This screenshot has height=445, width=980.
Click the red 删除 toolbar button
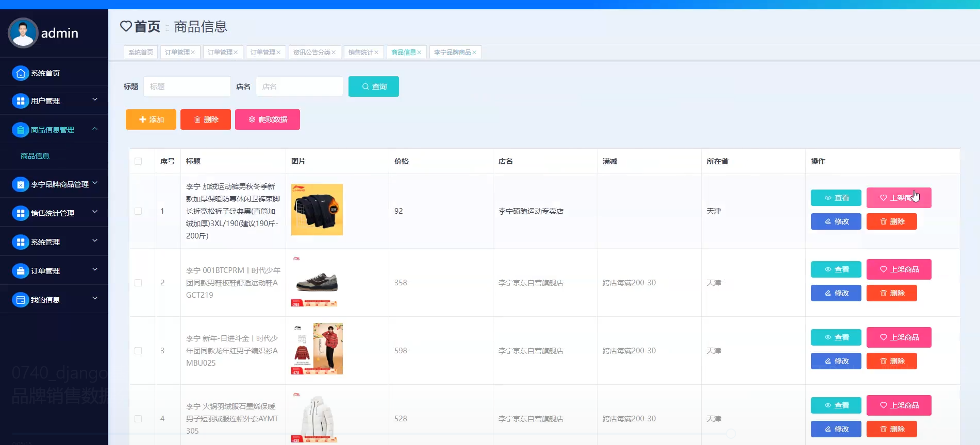[x=206, y=119]
